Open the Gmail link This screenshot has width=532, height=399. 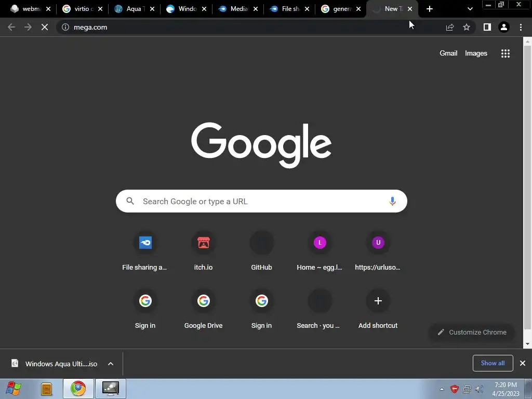click(x=448, y=54)
